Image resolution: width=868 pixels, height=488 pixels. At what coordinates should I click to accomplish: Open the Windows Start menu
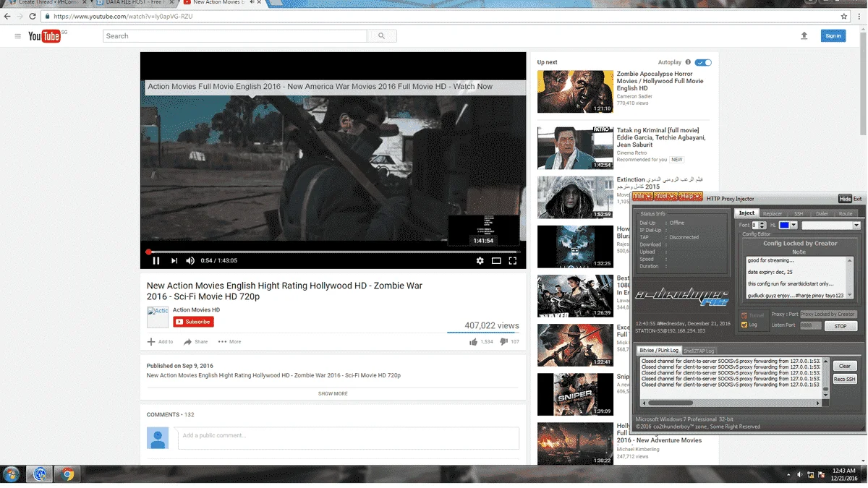(11, 474)
